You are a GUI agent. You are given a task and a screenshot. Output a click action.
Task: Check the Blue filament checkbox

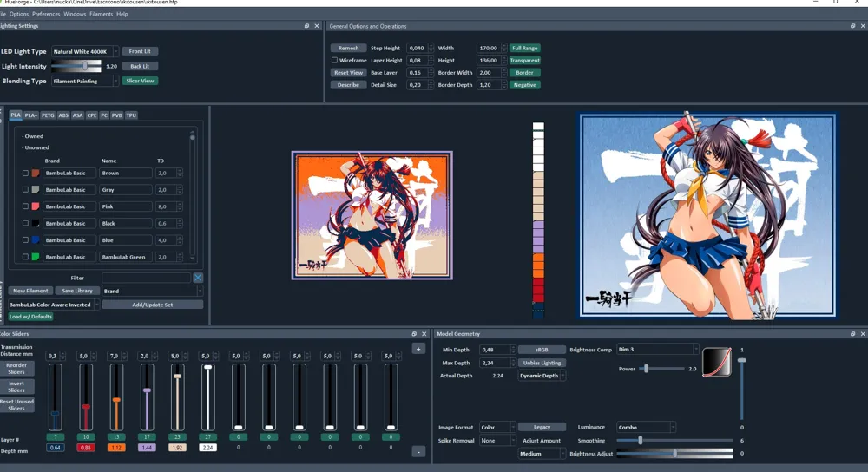tap(25, 240)
